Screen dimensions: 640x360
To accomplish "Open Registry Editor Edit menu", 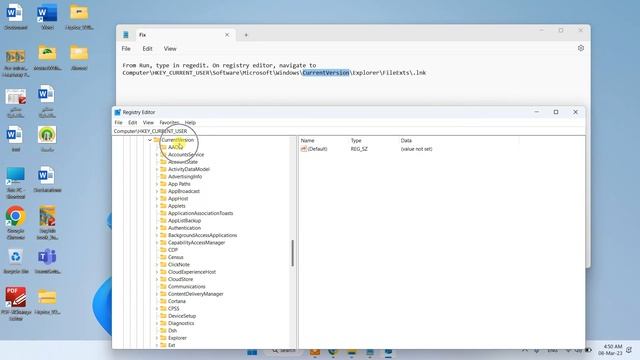I will click(x=133, y=122).
